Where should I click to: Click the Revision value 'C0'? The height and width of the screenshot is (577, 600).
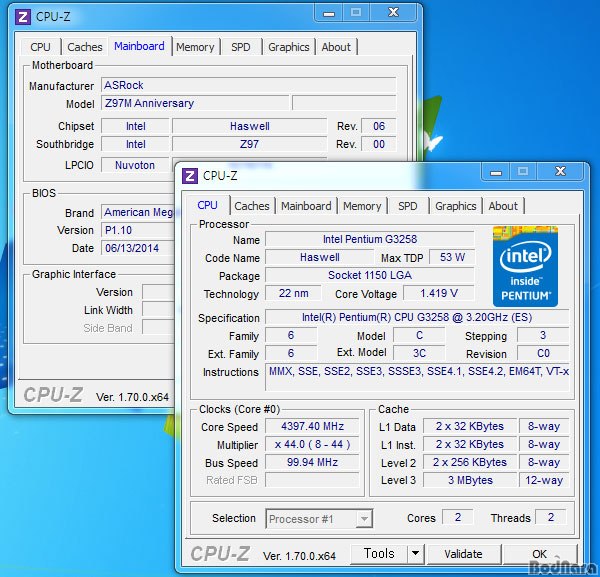pos(543,353)
